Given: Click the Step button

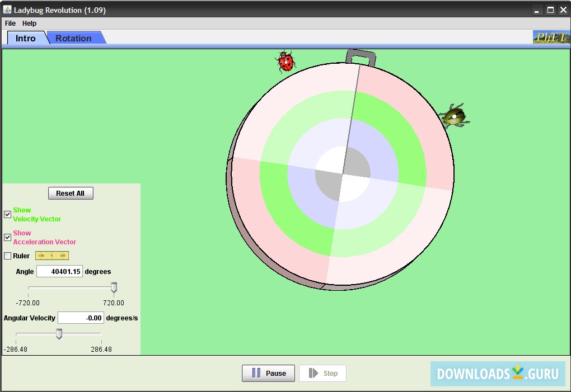Looking at the screenshot, I should click(x=322, y=373).
